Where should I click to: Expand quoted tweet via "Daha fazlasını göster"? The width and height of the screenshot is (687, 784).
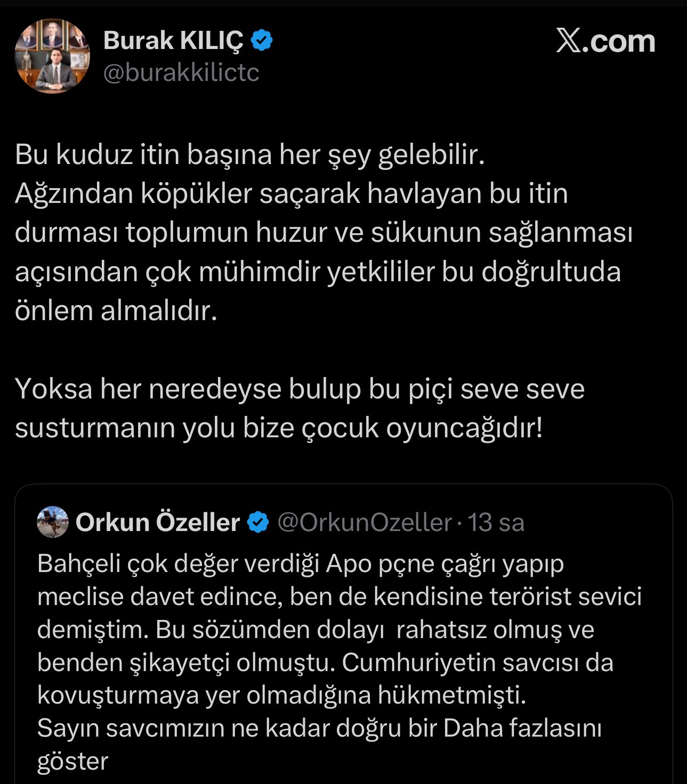522,728
